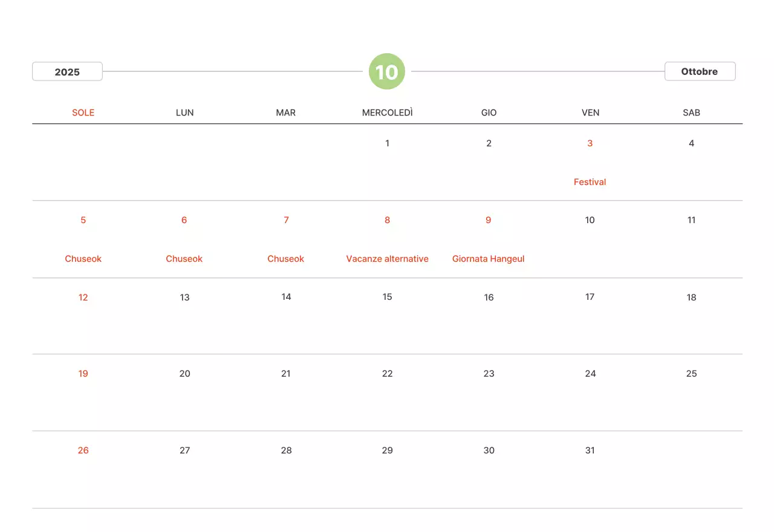Select the SOLE column header
This screenshot has width=774, height=532.
coord(83,112)
